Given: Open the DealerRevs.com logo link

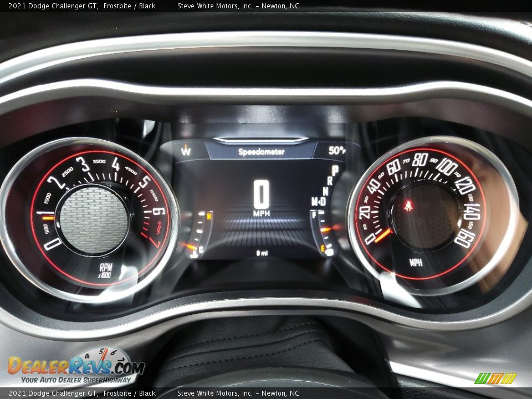Looking at the screenshot, I should tap(76, 367).
